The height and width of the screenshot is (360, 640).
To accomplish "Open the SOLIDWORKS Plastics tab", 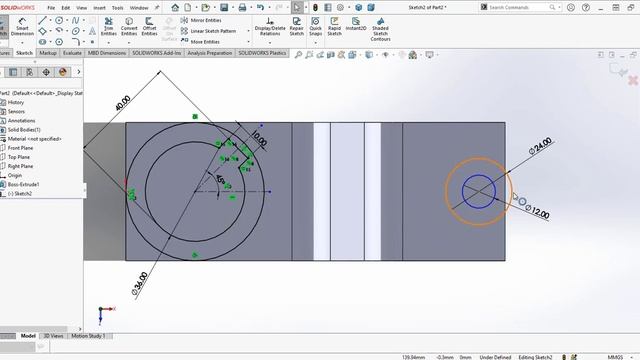I will click(262, 53).
